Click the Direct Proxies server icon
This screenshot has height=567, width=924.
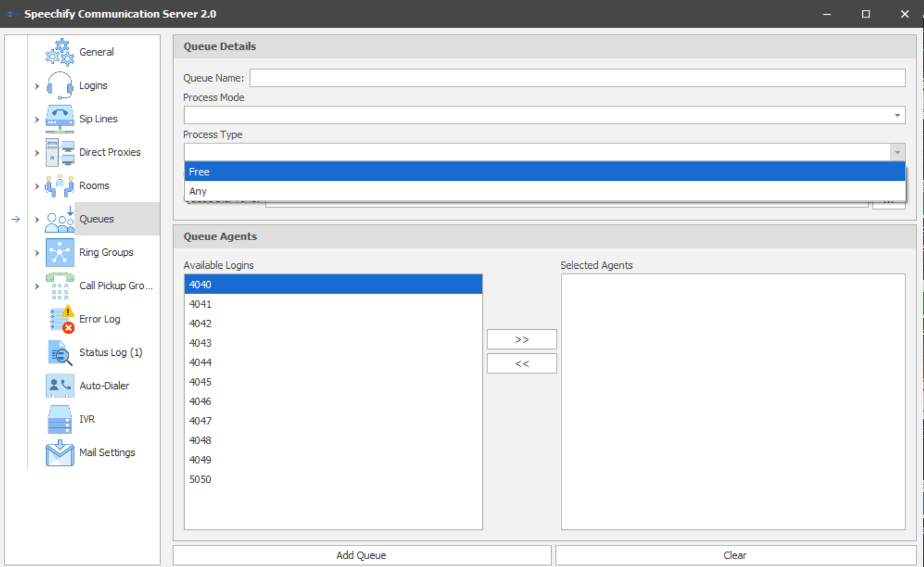point(60,152)
